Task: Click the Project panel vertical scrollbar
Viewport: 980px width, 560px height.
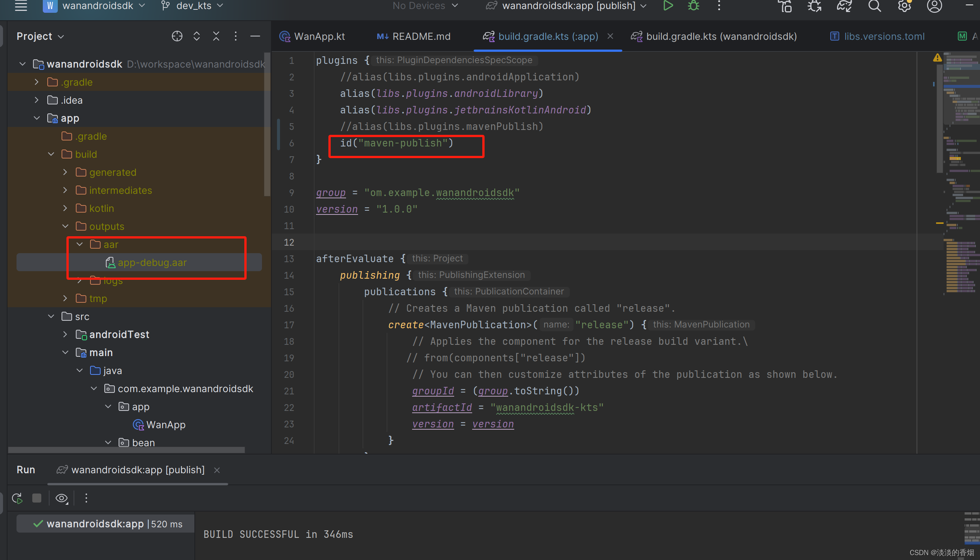Action: tap(267, 125)
